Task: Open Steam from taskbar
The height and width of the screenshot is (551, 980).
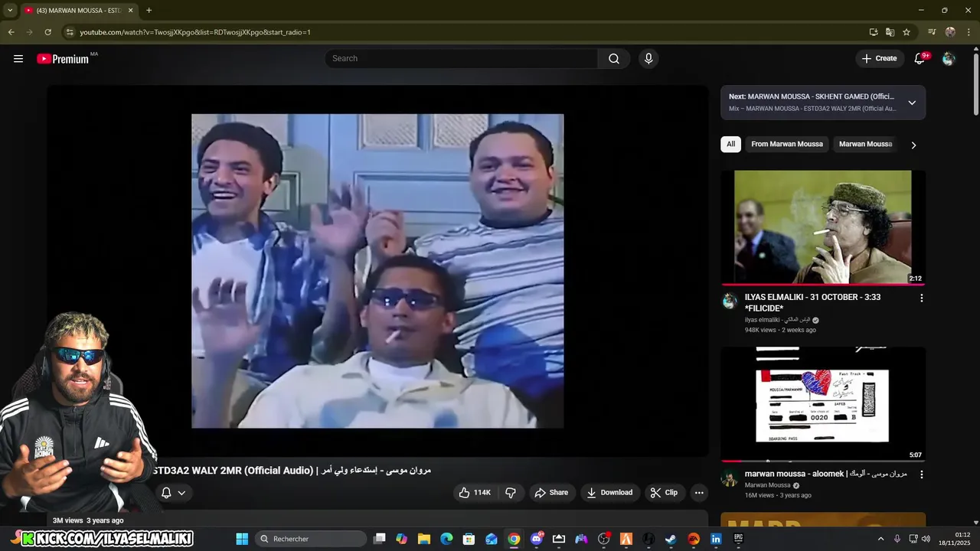Action: [671, 539]
